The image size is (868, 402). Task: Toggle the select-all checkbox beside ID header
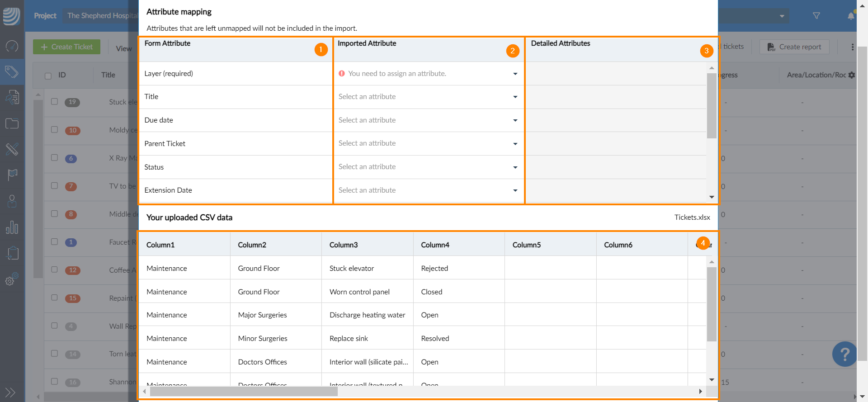pos(48,76)
